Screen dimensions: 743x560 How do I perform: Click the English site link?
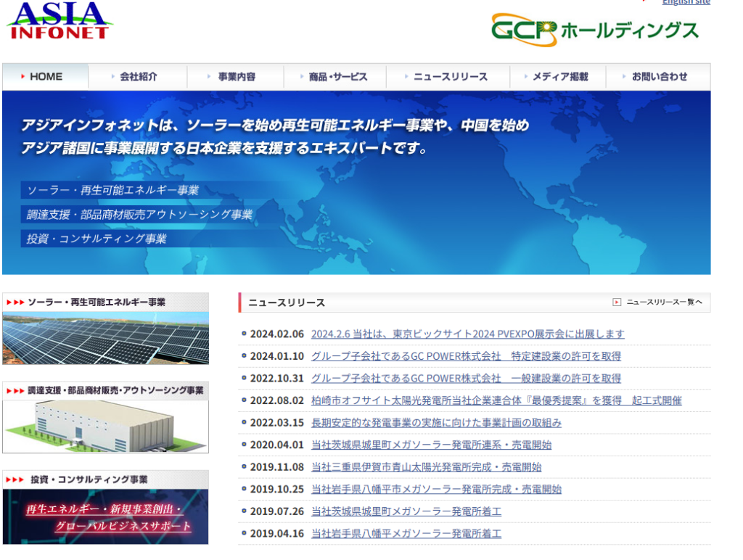(x=686, y=2)
